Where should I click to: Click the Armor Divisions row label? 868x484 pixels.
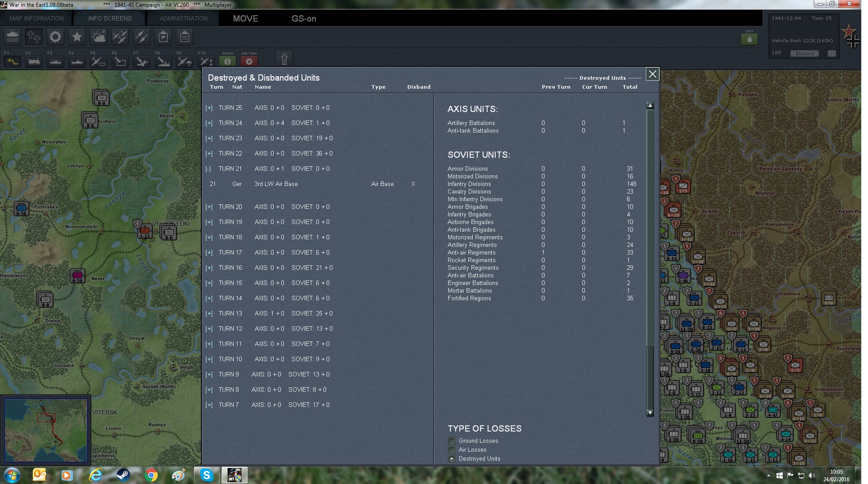tap(467, 169)
